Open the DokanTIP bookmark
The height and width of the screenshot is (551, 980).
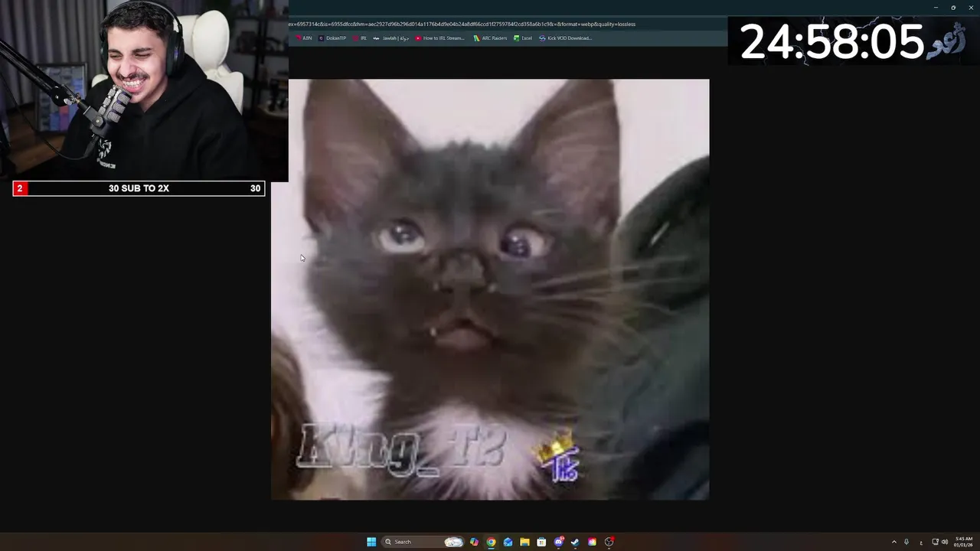coord(332,38)
